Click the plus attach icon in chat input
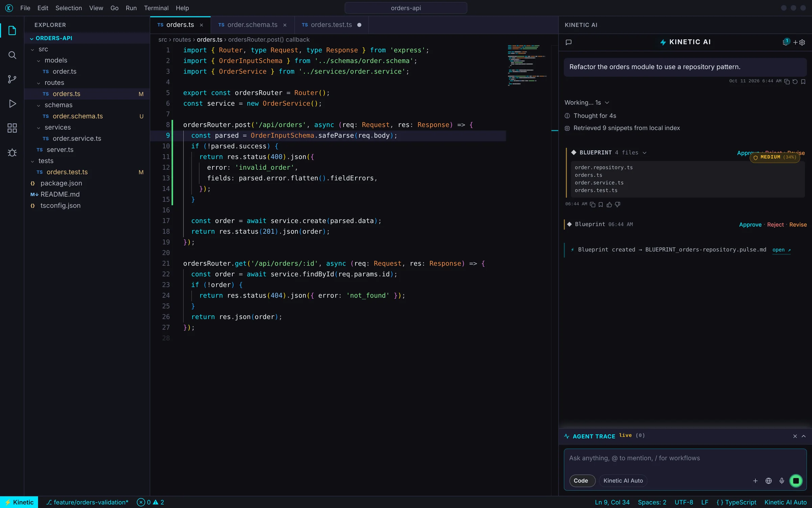Screen dimensions: 812x508 point(755,481)
